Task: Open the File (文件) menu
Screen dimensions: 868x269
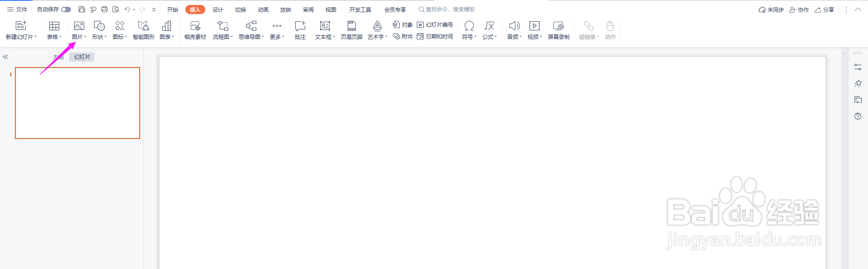Action: point(17,10)
